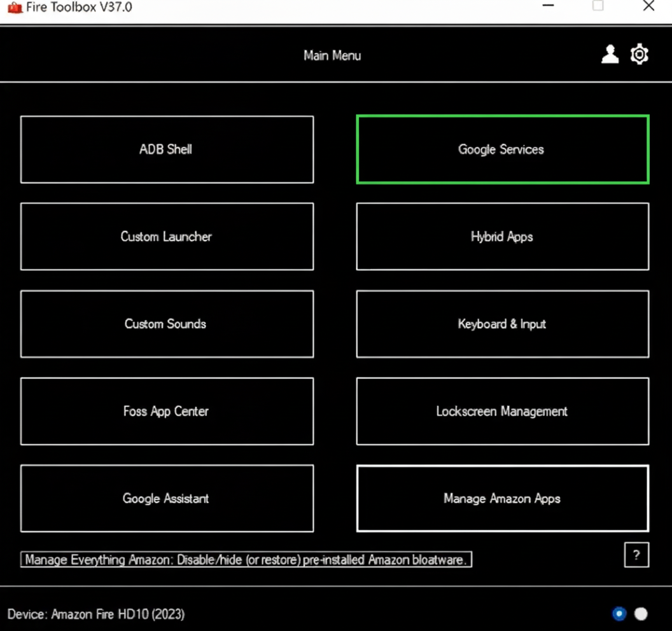This screenshot has height=631, width=672.
Task: Close the Fire Toolbox window
Action: tap(648, 6)
